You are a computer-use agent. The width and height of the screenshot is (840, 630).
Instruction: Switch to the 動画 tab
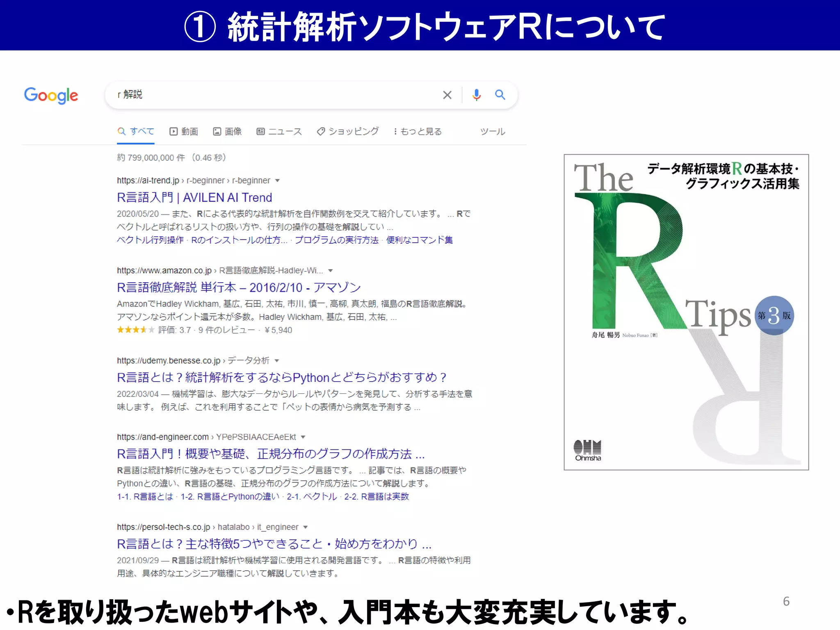coord(184,131)
